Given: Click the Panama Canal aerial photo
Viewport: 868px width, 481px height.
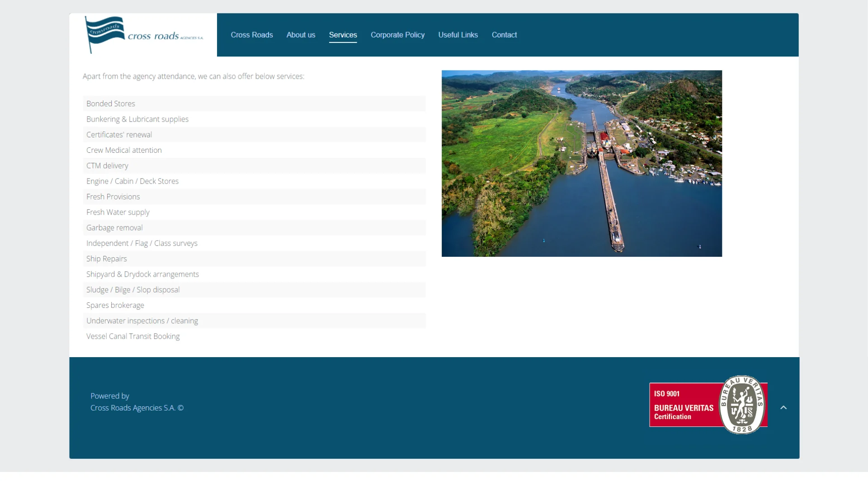Looking at the screenshot, I should pyautogui.click(x=582, y=163).
